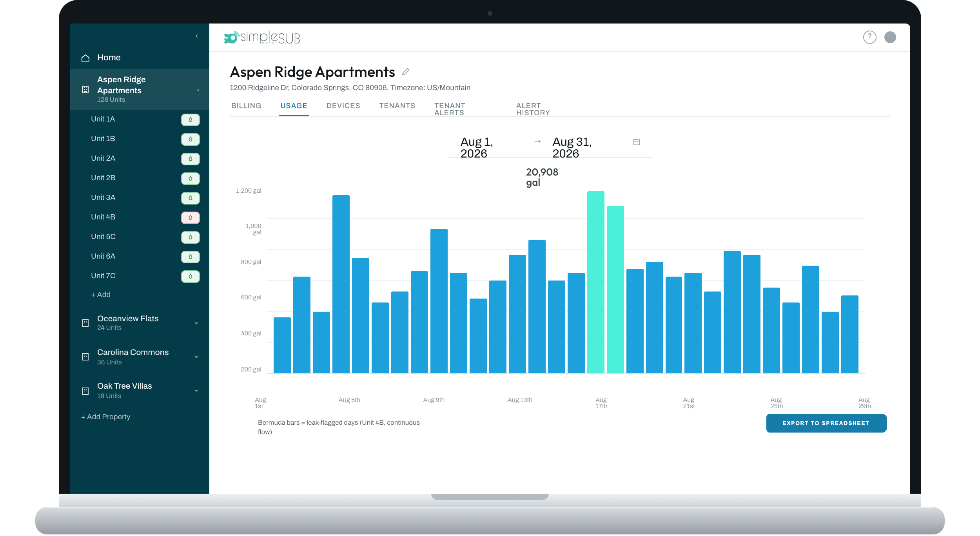Image resolution: width=980 pixels, height=536 pixels.
Task: Select Unit 7C in the sidebar
Action: (103, 276)
